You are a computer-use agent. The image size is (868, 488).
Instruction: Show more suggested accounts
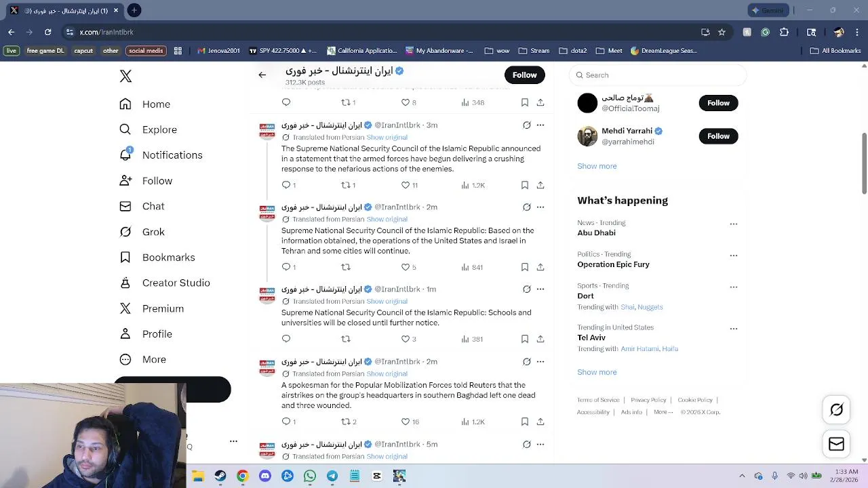pos(597,166)
